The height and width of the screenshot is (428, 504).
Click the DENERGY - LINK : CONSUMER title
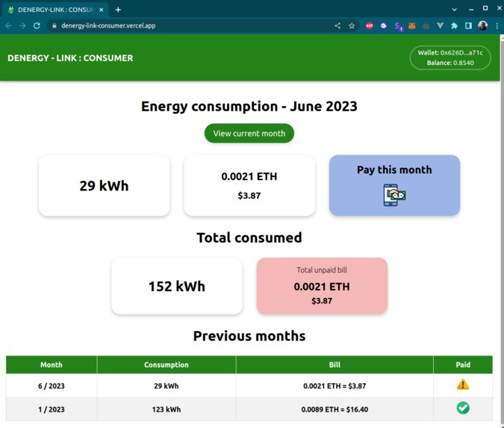click(x=70, y=58)
